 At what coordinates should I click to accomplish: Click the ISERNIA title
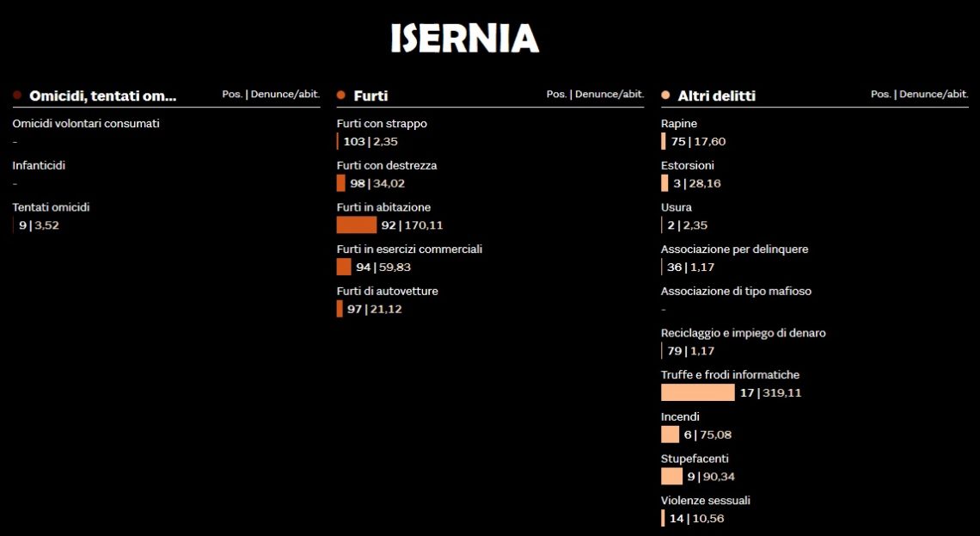pos(464,38)
